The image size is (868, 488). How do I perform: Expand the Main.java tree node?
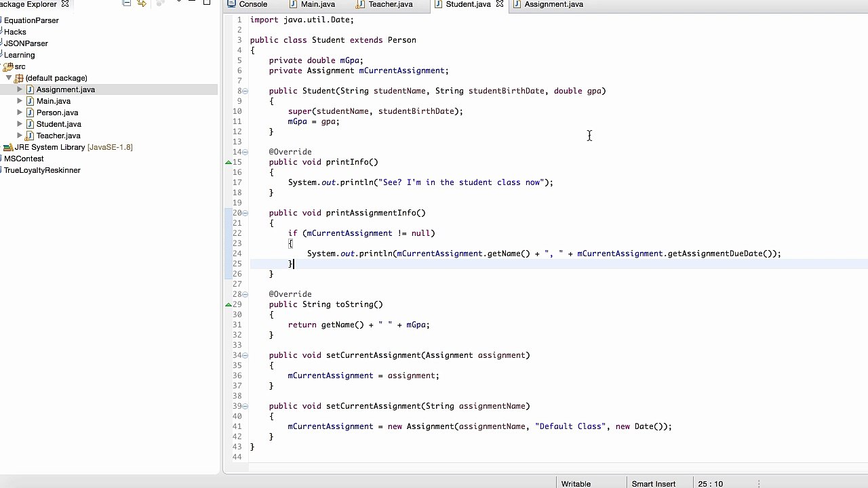click(x=20, y=101)
